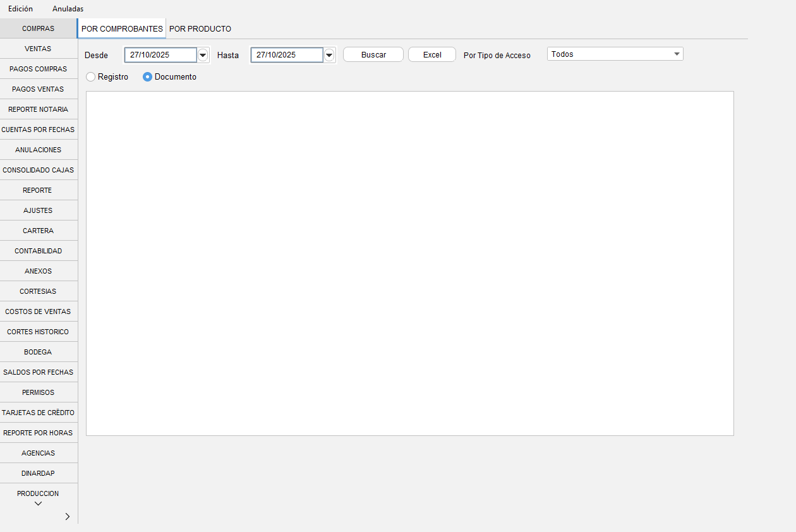The image size is (796, 532).
Task: Click the Desde date input field
Action: 160,55
